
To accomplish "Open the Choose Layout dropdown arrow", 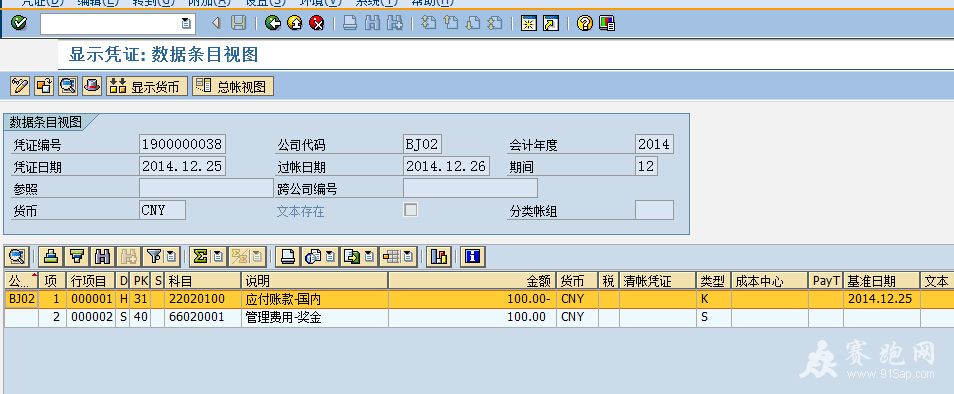I will pyautogui.click(x=409, y=257).
